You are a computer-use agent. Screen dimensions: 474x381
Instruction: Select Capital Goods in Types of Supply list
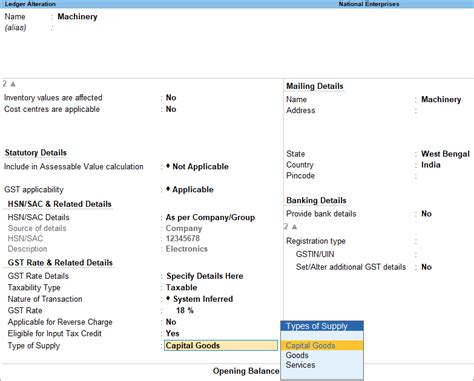322,346
